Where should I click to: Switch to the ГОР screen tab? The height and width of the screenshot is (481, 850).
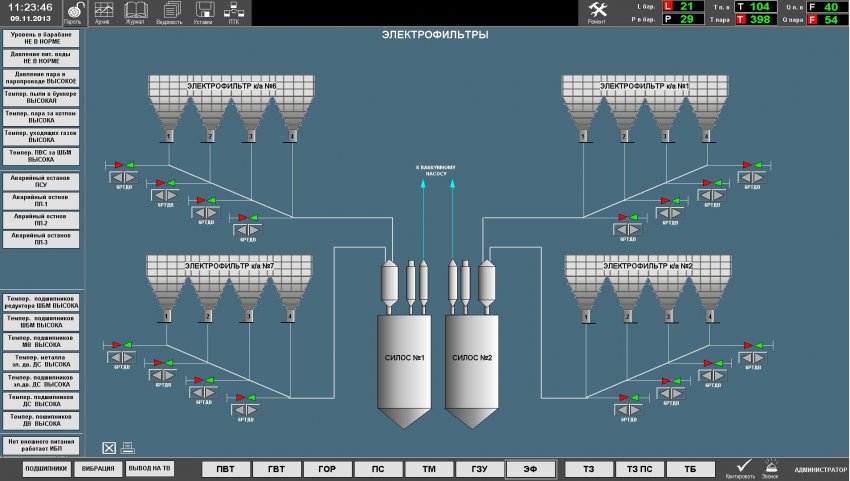point(327,469)
